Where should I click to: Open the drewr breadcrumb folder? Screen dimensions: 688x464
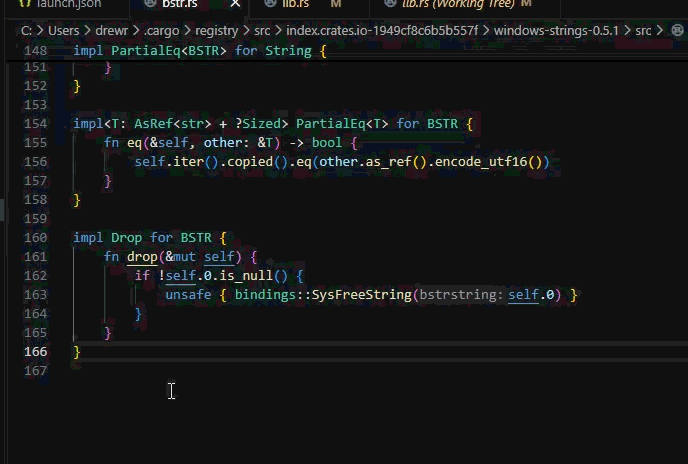pyautogui.click(x=113, y=31)
